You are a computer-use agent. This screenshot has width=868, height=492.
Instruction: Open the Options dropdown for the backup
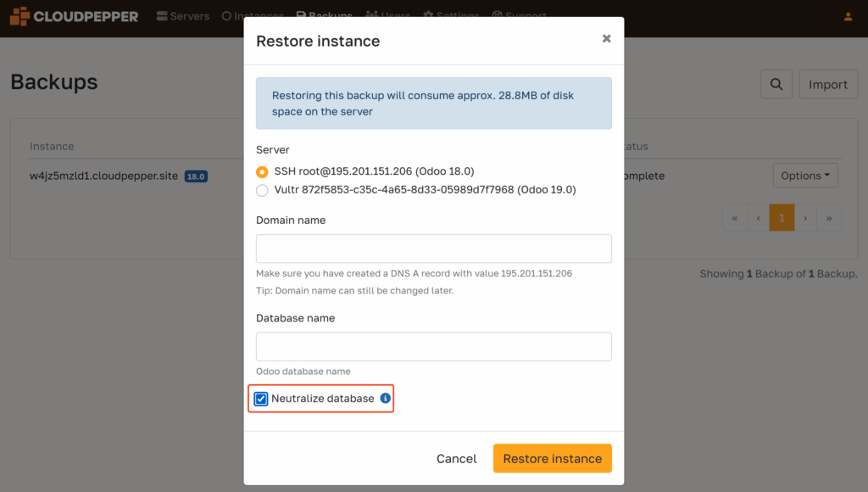coord(804,176)
